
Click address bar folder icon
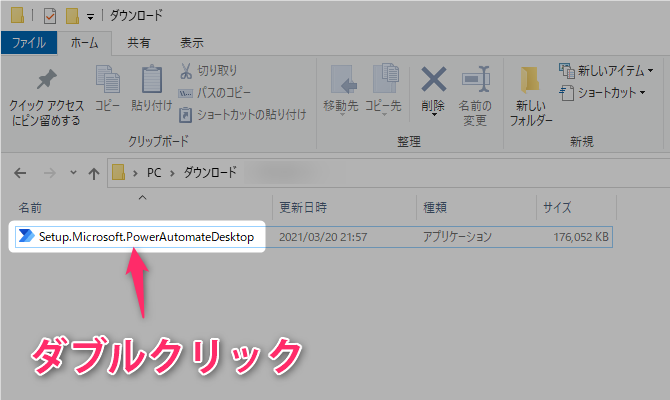pyautogui.click(x=118, y=173)
